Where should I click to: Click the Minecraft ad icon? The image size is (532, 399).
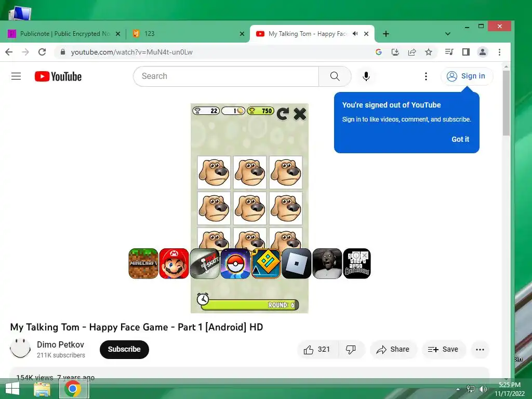point(143,263)
